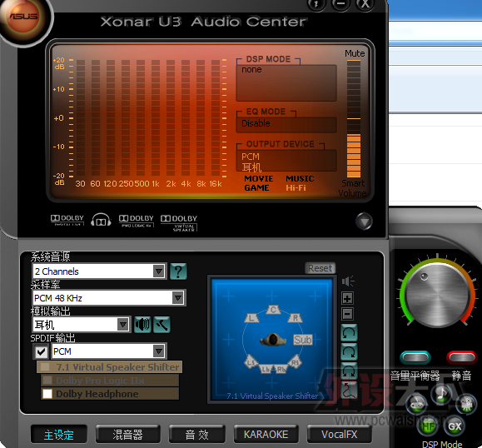This screenshot has width=482, height=448.
Task: Switch to the 主设定 tab
Action: coord(59,435)
